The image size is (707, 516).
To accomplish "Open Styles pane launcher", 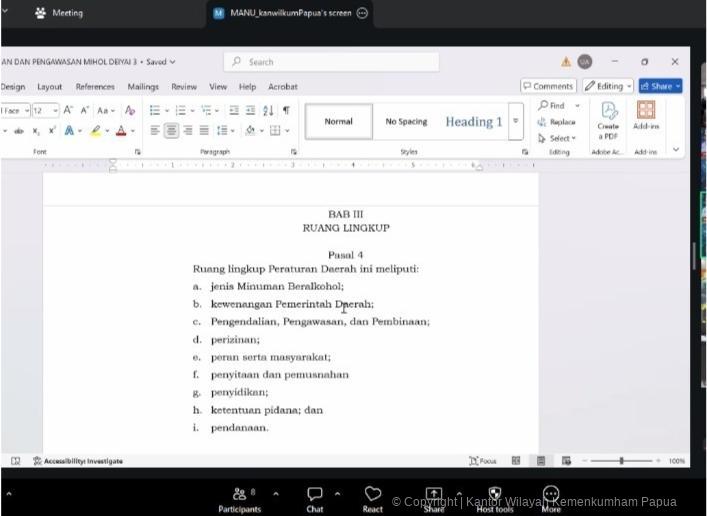I will tap(525, 152).
